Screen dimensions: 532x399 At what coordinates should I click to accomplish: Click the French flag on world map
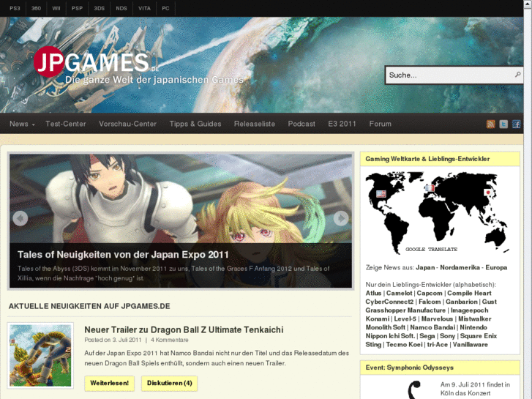click(430, 187)
